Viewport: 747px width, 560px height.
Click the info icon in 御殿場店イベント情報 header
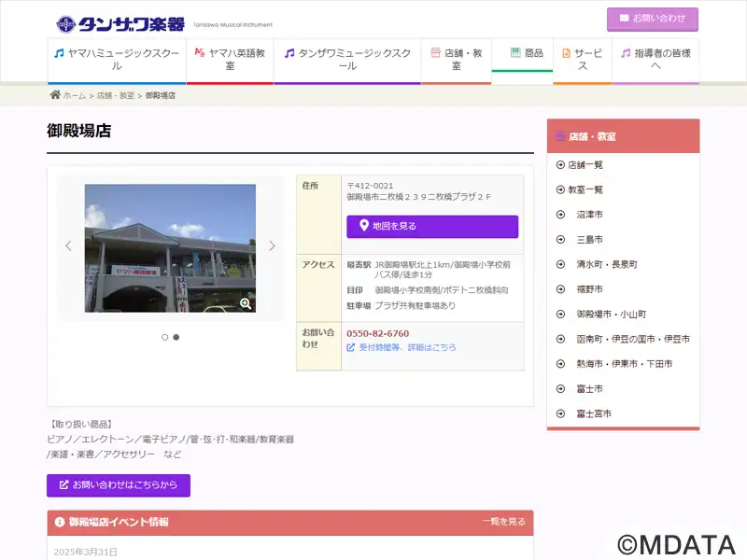pyautogui.click(x=60, y=522)
